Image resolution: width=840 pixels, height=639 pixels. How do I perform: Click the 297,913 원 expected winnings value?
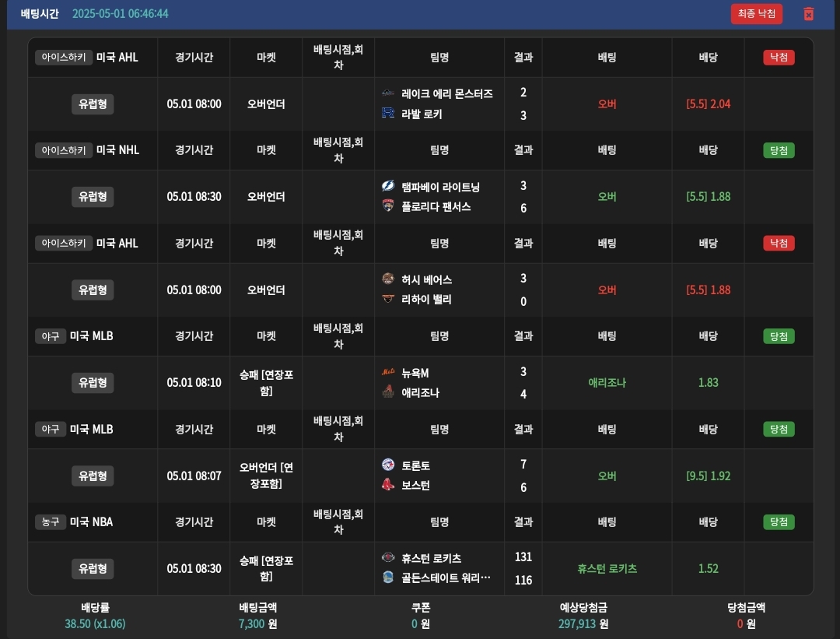pos(583,623)
